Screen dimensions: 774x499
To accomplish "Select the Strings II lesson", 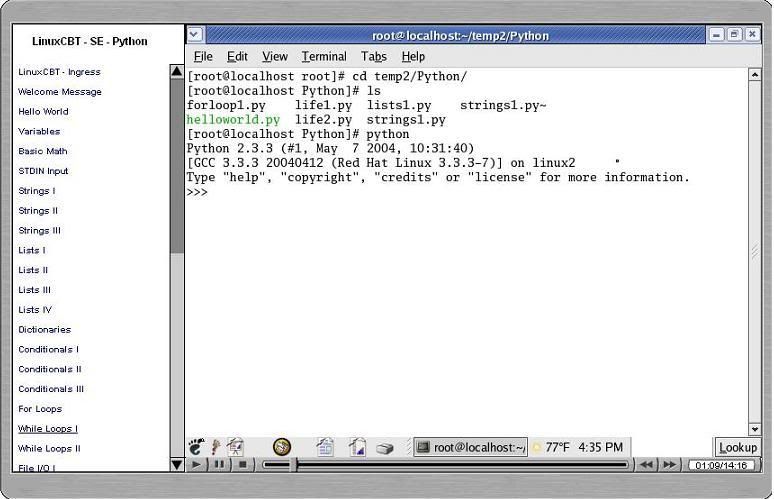I will 38,211.
